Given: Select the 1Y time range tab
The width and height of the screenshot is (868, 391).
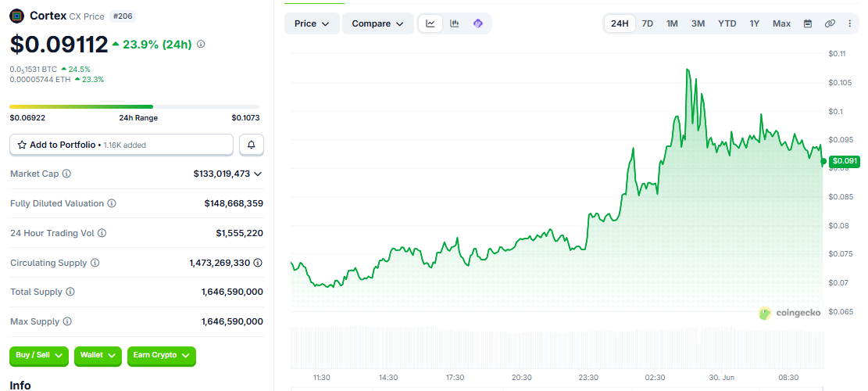Looking at the screenshot, I should (x=755, y=23).
